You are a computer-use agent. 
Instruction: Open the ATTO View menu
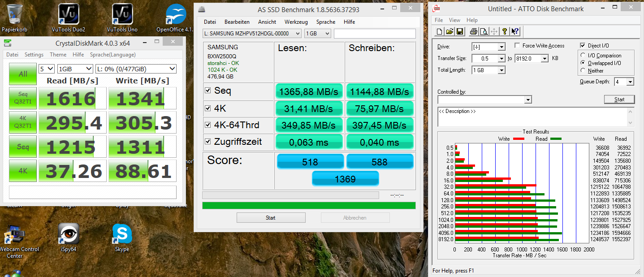[454, 20]
